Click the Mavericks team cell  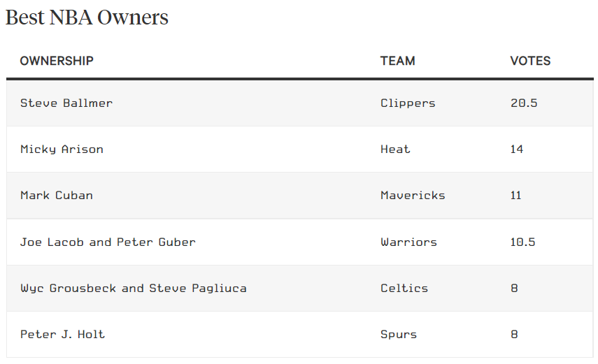coord(413,196)
